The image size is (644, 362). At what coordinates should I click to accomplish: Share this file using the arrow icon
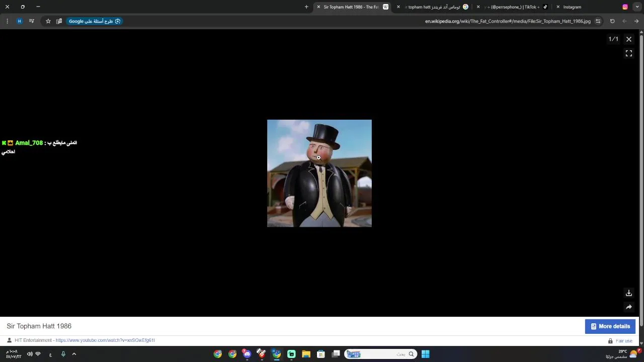[x=628, y=307]
